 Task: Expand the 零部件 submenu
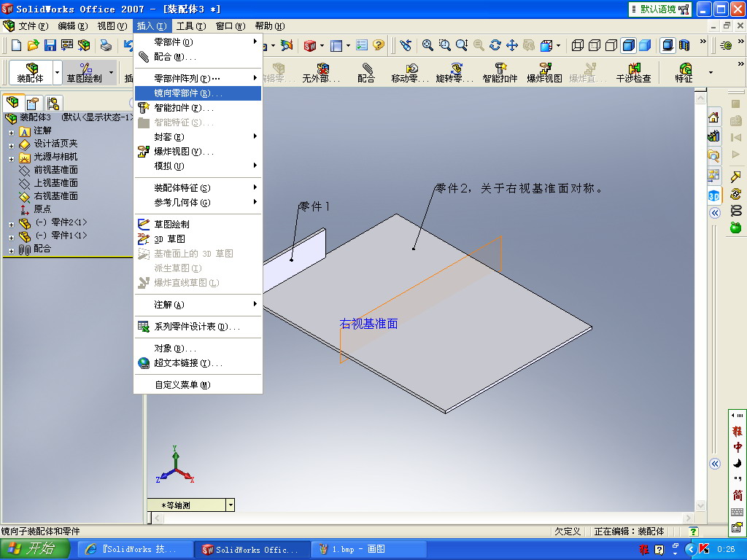pos(198,42)
